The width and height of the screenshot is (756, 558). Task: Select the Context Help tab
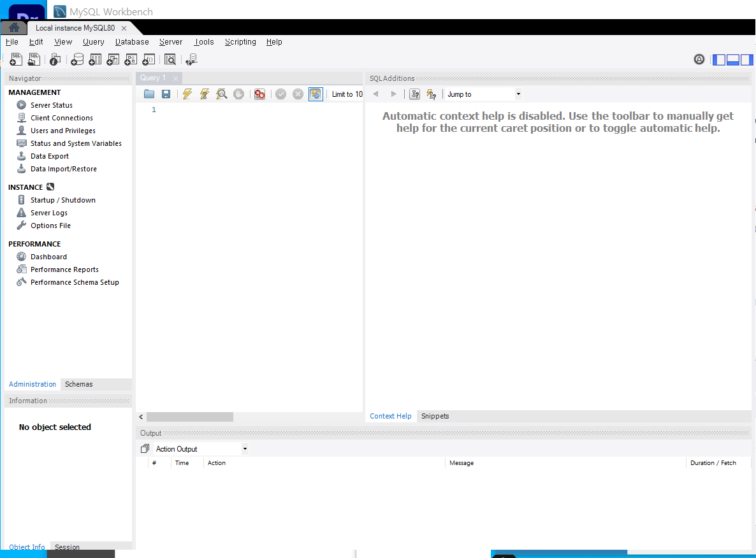[391, 416]
